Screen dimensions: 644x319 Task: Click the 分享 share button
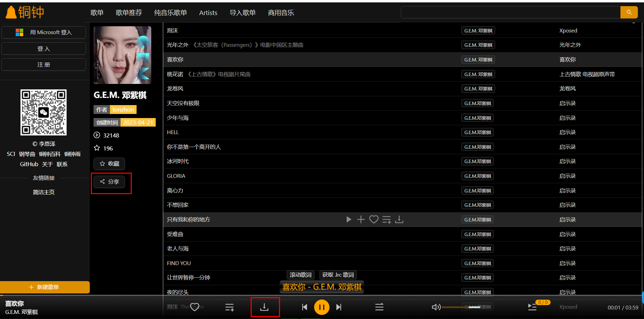coord(109,182)
